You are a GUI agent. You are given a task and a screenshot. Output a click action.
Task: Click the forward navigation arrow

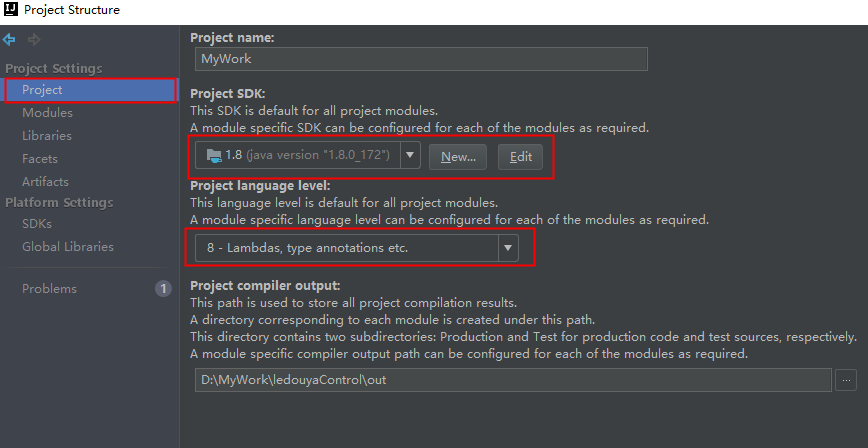(34, 40)
